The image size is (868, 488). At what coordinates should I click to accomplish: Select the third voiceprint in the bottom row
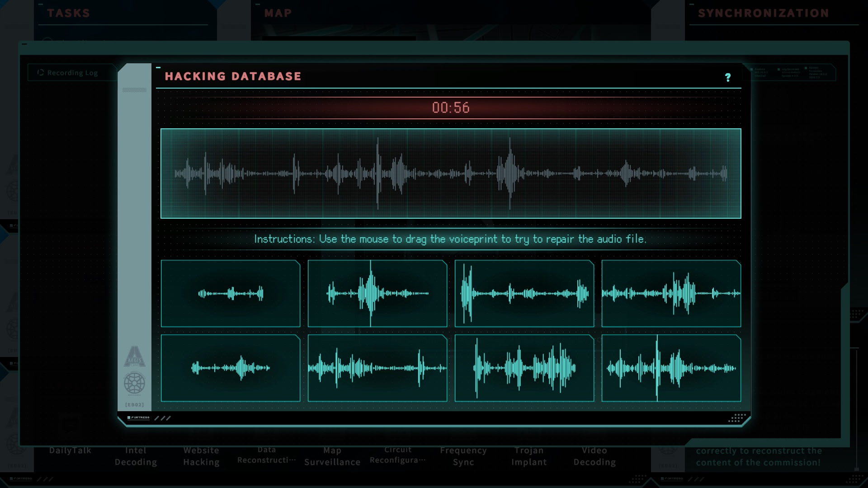tap(524, 368)
